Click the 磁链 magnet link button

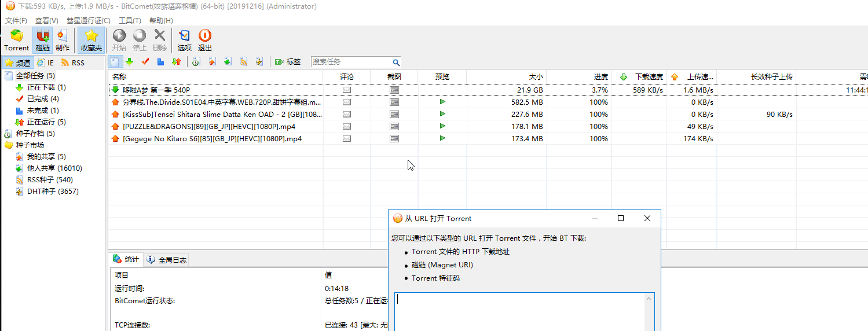click(x=43, y=40)
